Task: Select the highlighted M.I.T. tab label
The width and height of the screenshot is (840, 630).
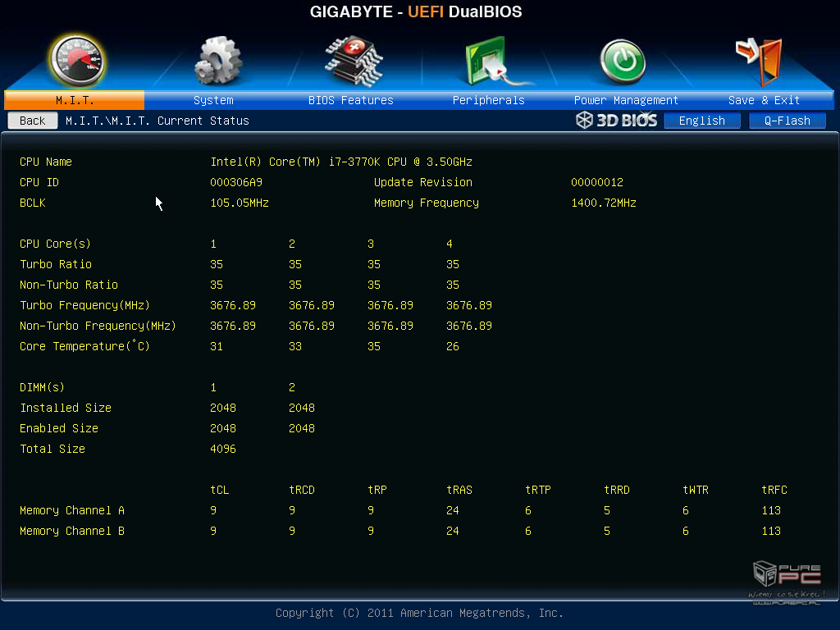Action: (75, 100)
